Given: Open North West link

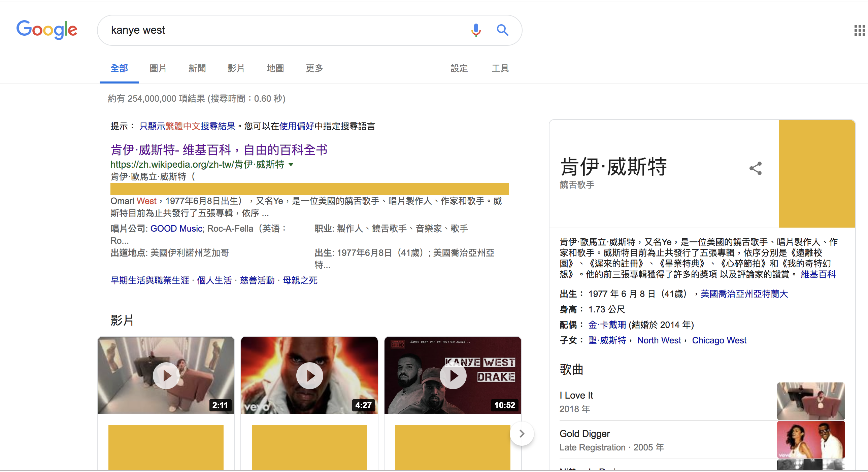Looking at the screenshot, I should click(x=659, y=340).
